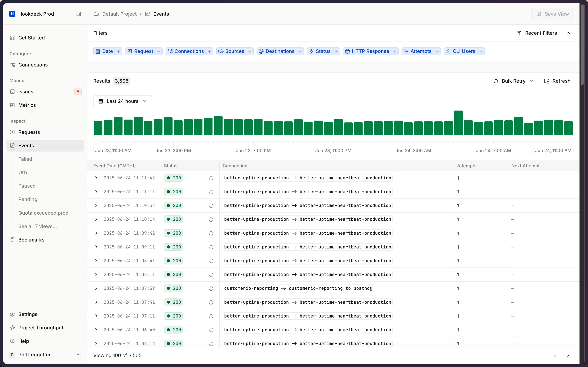Viewport: 588px width, 367px height.
Task: Add a Request filter via its plus icon
Action: (159, 51)
